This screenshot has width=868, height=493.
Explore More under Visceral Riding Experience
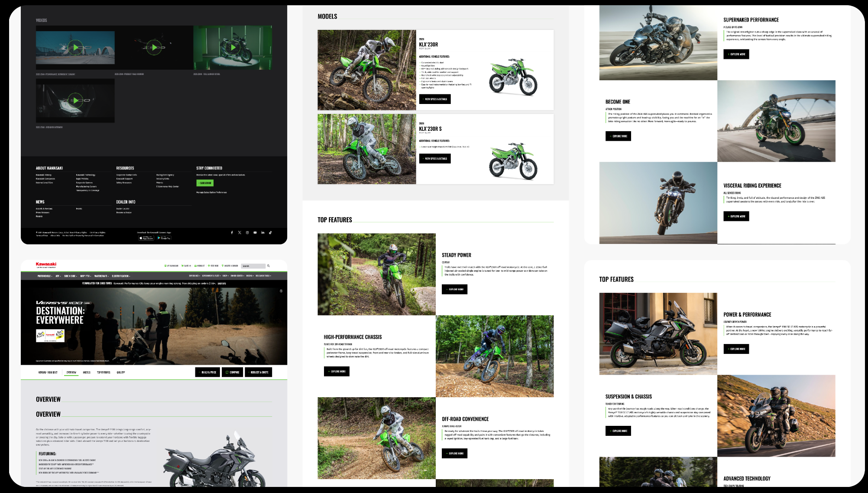(x=736, y=216)
